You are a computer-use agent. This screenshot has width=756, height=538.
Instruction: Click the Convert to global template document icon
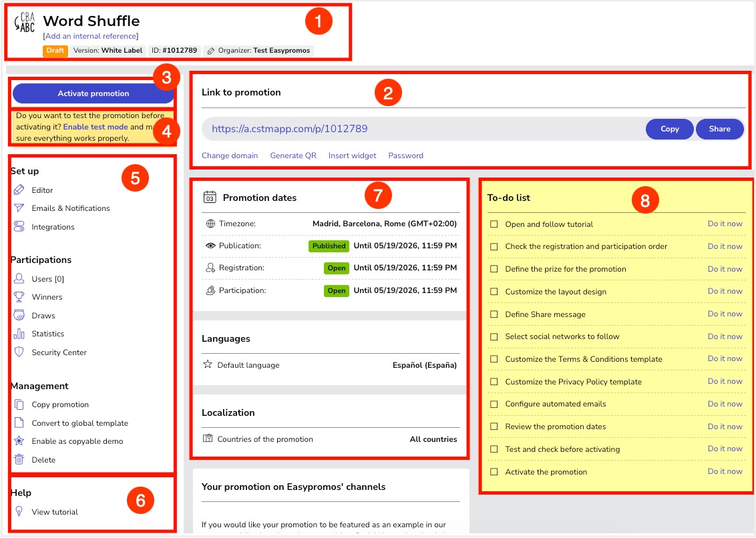pyautogui.click(x=19, y=423)
